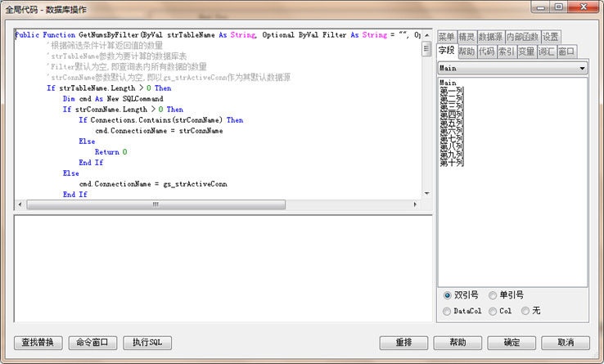Select the 词汇 tab
Viewport: 604px width, 364px height.
coord(547,52)
